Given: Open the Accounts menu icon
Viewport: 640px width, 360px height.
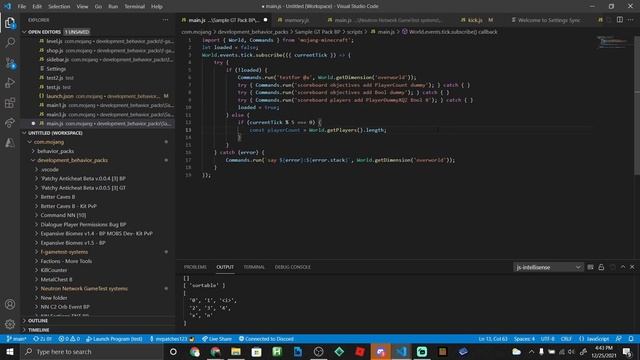Looking at the screenshot, I should pyautogui.click(x=10, y=304).
